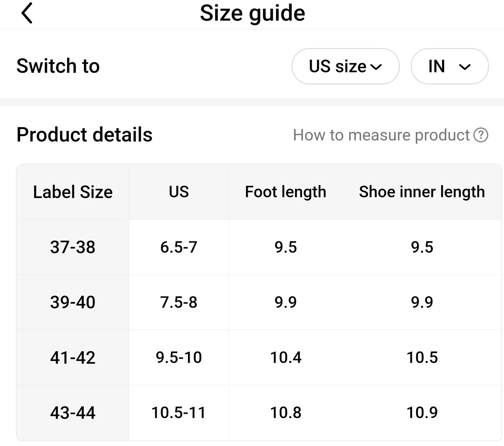Viewport: 504px width, 446px height.
Task: Click the Shoe inner length header
Action: 422,192
